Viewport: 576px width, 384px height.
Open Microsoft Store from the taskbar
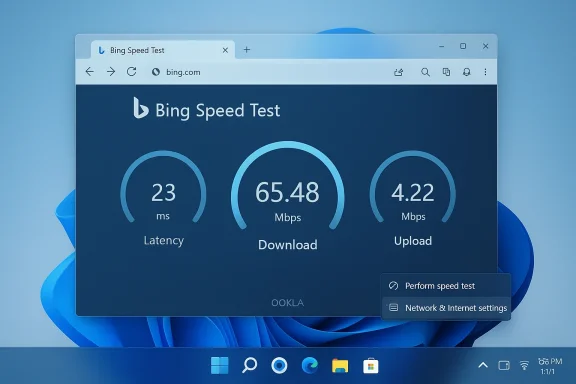(370, 366)
